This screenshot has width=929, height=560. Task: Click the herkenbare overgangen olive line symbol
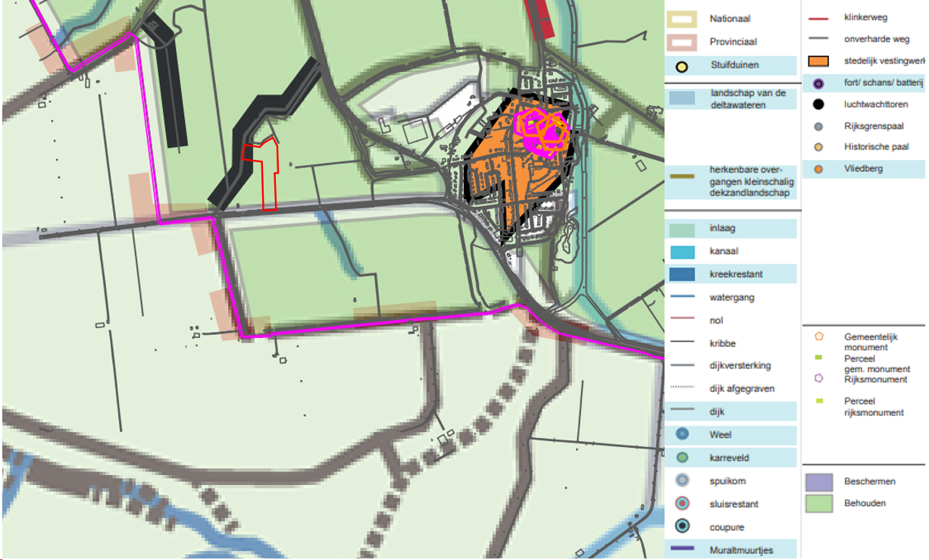pyautogui.click(x=682, y=176)
